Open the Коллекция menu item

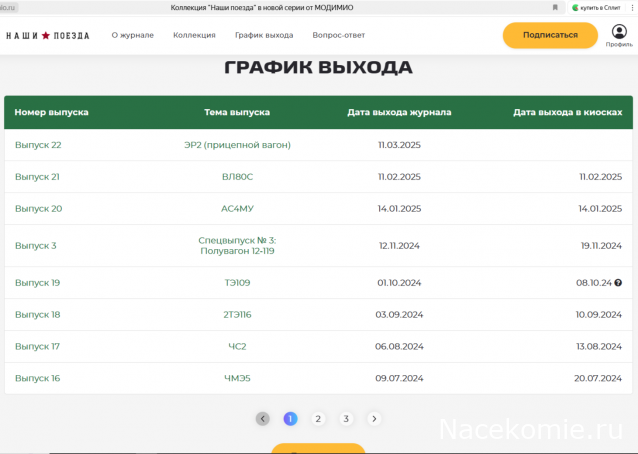tap(194, 35)
